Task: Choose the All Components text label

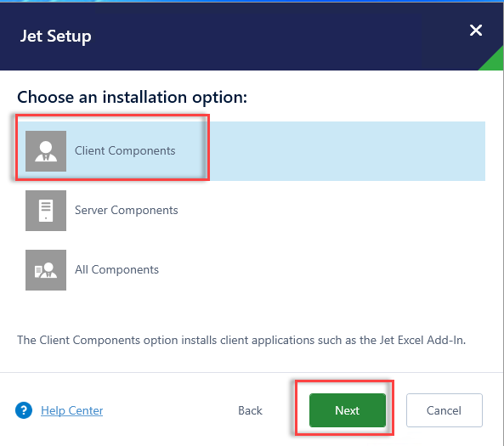Action: (116, 269)
